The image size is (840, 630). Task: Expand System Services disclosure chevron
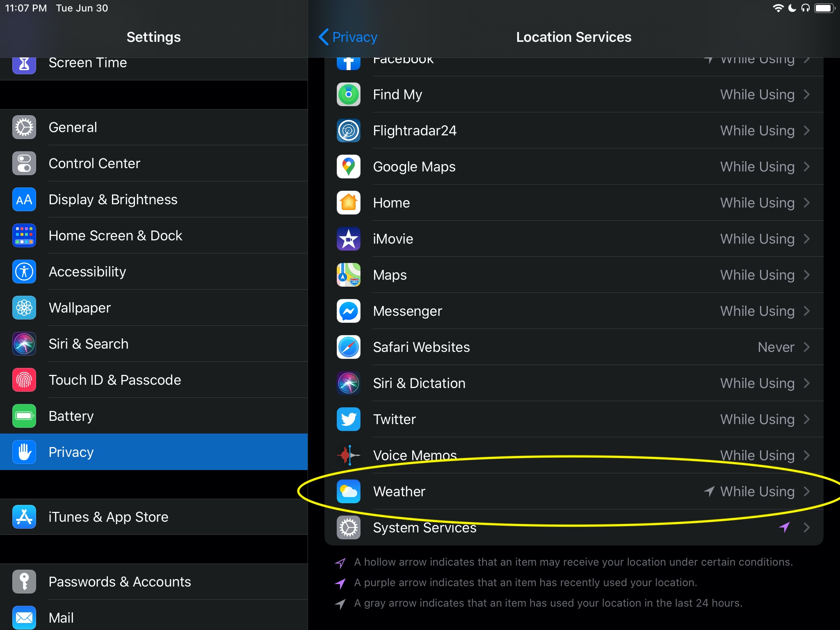[x=806, y=527]
